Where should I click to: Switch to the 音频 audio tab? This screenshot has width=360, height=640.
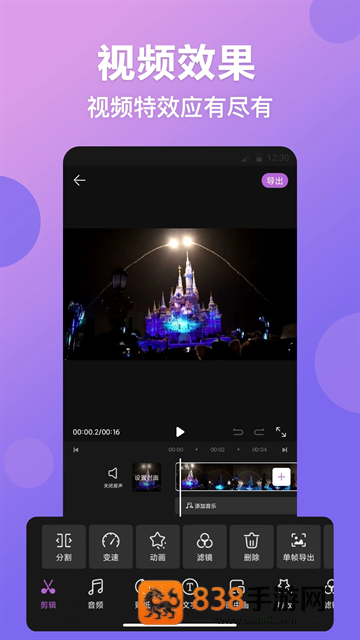pos(96,594)
